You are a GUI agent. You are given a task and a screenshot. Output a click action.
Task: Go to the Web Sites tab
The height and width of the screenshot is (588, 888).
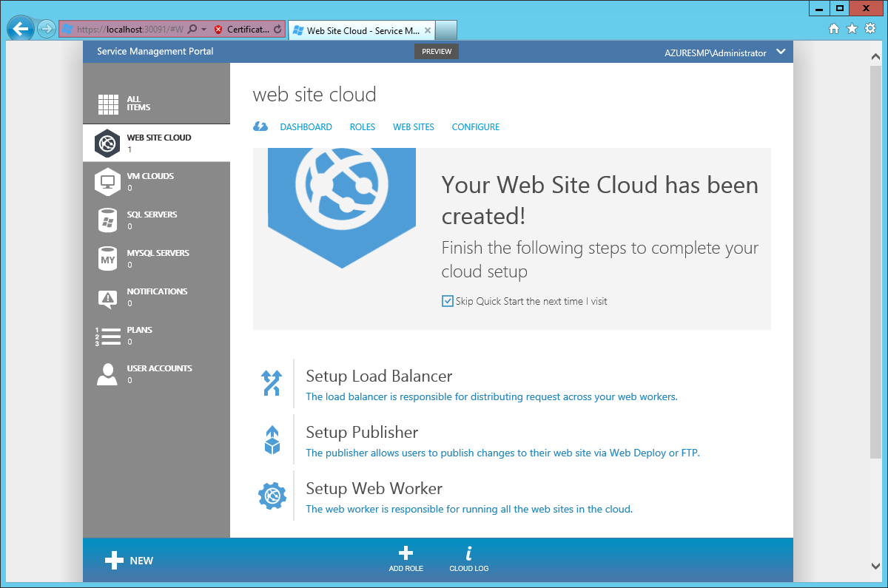tap(414, 127)
